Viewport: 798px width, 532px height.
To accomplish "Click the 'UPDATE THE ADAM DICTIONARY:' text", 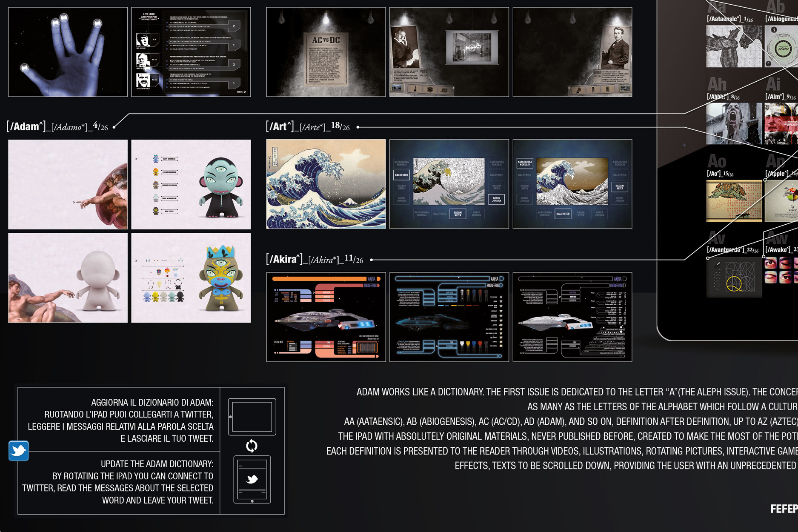I will pyautogui.click(x=157, y=464).
